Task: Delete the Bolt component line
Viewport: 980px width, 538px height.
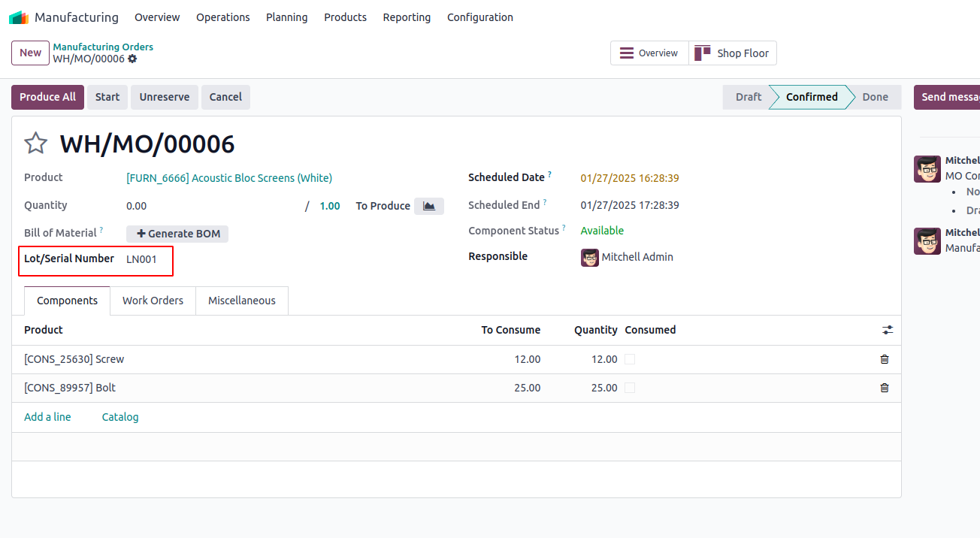Action: [x=885, y=388]
